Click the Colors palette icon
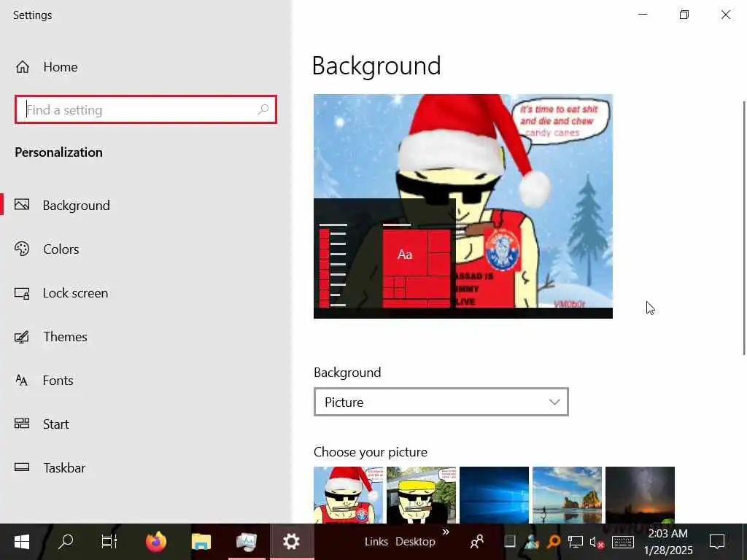 coord(22,249)
